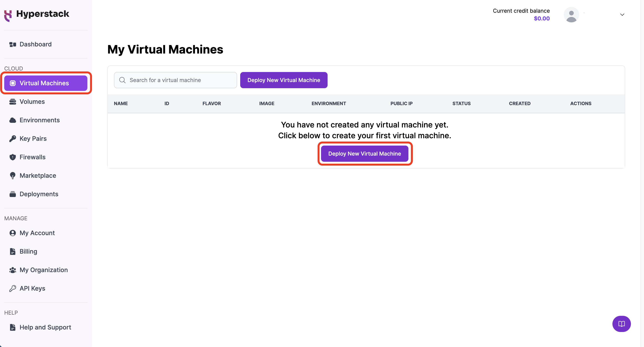Focus the Search for a virtual machine field

tap(175, 80)
